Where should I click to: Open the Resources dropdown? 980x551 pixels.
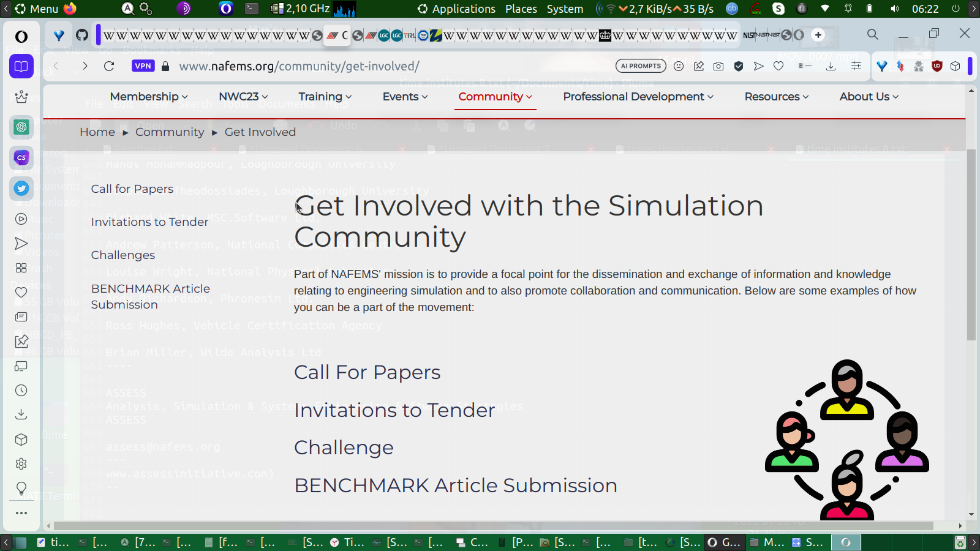pyautogui.click(x=777, y=97)
